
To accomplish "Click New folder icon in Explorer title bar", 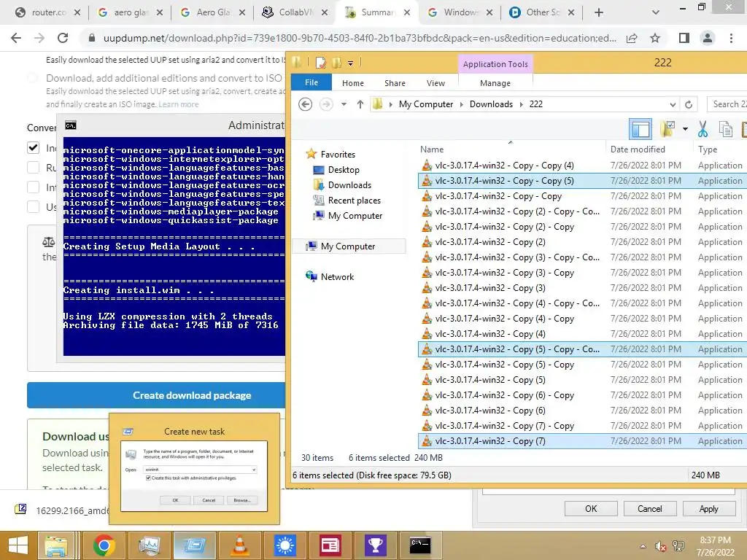I will 336,63.
